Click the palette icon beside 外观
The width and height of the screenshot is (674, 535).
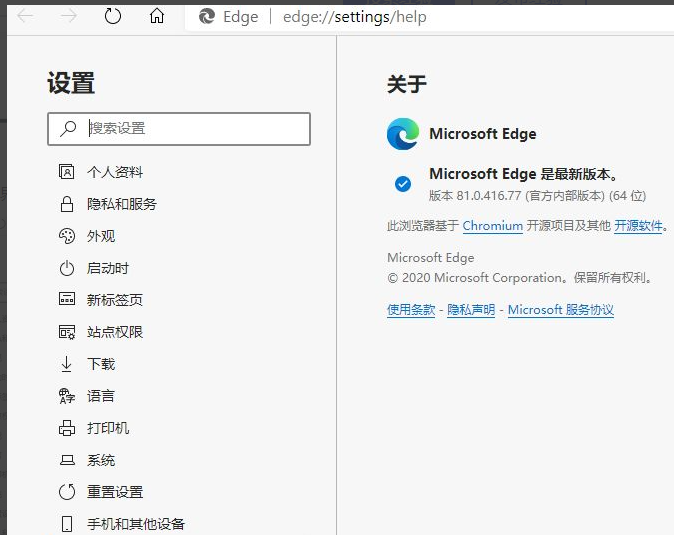(67, 236)
